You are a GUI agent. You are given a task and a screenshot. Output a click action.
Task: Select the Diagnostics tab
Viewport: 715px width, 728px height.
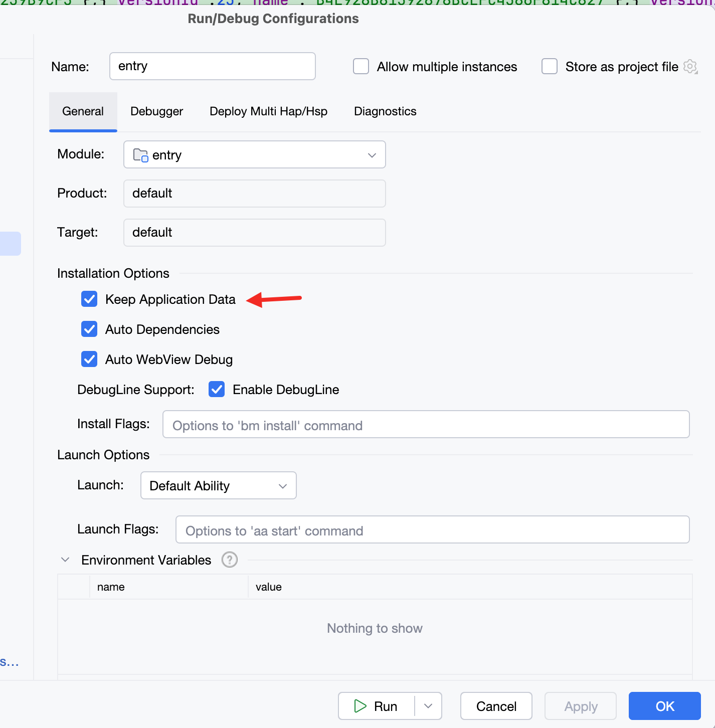385,111
